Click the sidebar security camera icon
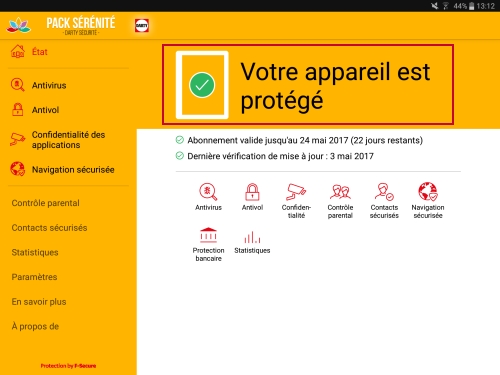The height and width of the screenshot is (375, 500). (17, 139)
